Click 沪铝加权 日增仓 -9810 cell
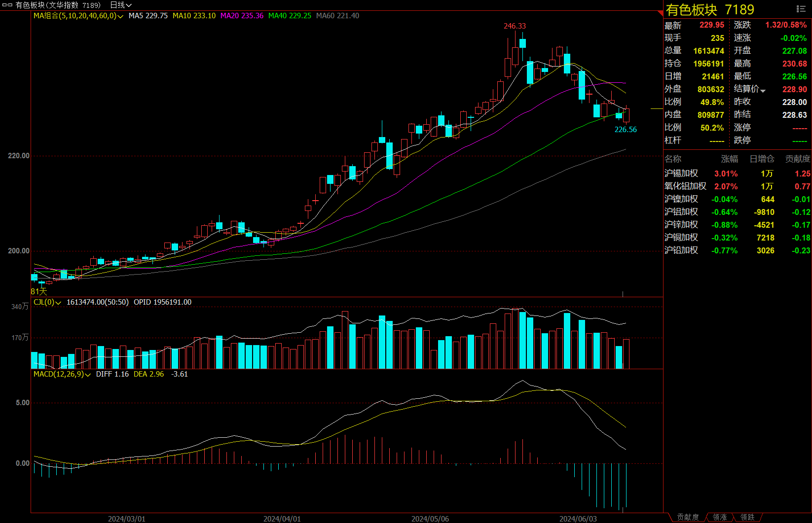Screen dimensions: 812x523 tap(764, 212)
